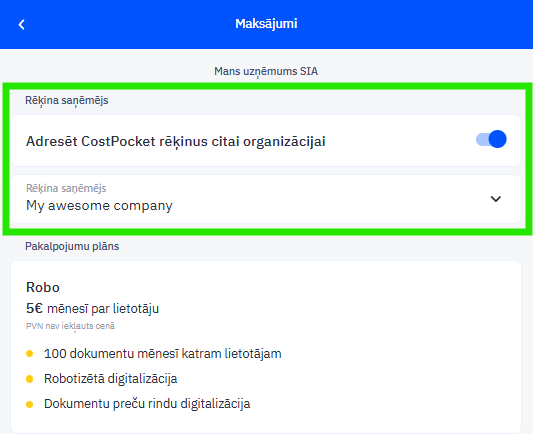Click yellow bullet beside Dokumentu preču rindu

coord(30,404)
